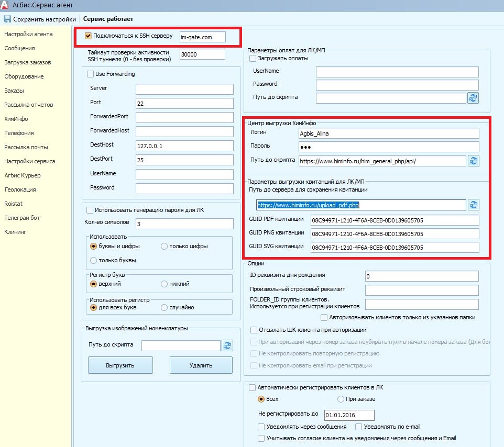Switch to Загрузка заказов section
504x447 pixels.
pos(28,62)
